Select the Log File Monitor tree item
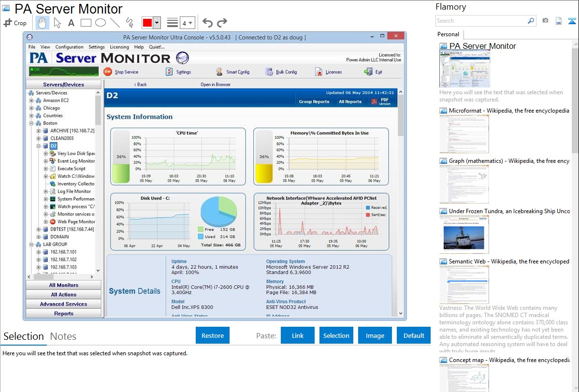This screenshot has height=392, width=579. pos(74,191)
